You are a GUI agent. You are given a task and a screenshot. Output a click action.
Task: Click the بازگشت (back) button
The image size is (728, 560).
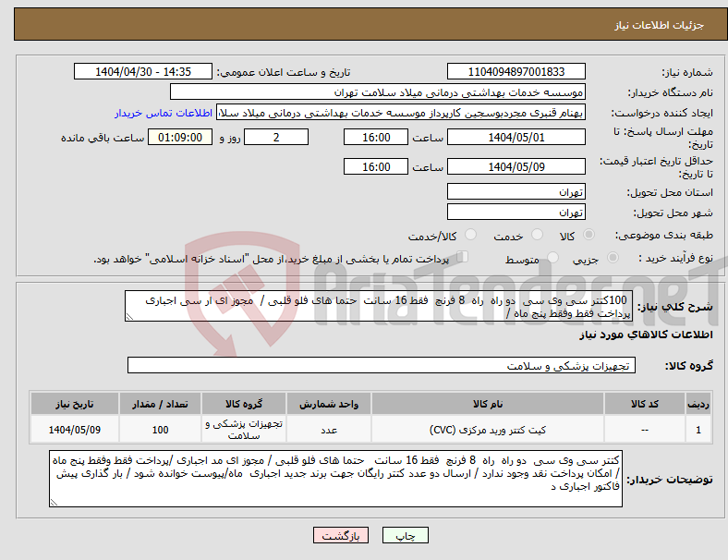341,535
